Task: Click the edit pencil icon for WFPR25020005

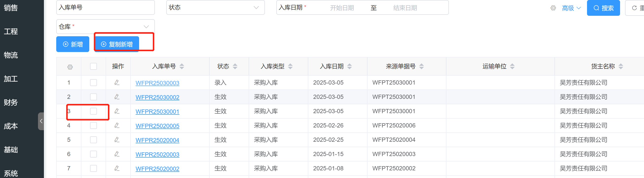Action: [117, 125]
